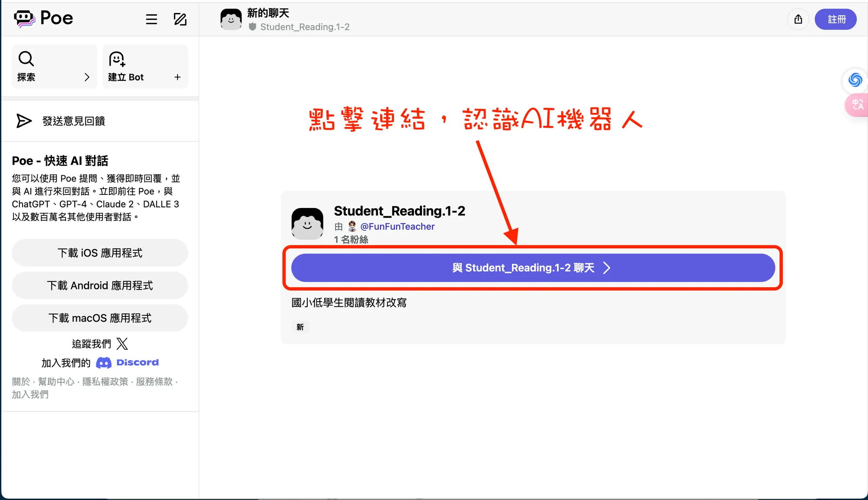Click 國小低學生閱讀教材改寫 description text
868x500 pixels.
pyautogui.click(x=349, y=303)
